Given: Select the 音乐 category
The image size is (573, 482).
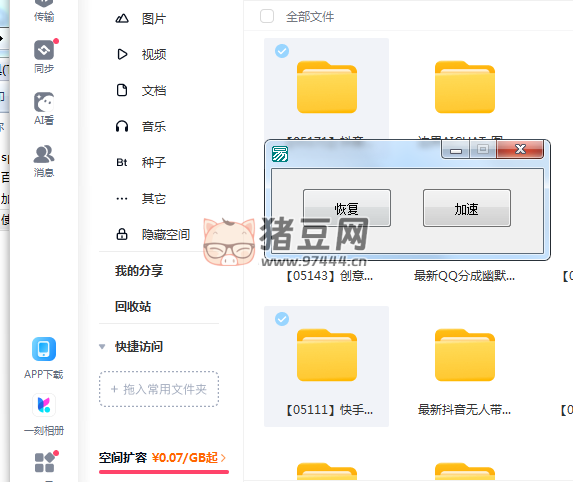Looking at the screenshot, I should point(154,126).
